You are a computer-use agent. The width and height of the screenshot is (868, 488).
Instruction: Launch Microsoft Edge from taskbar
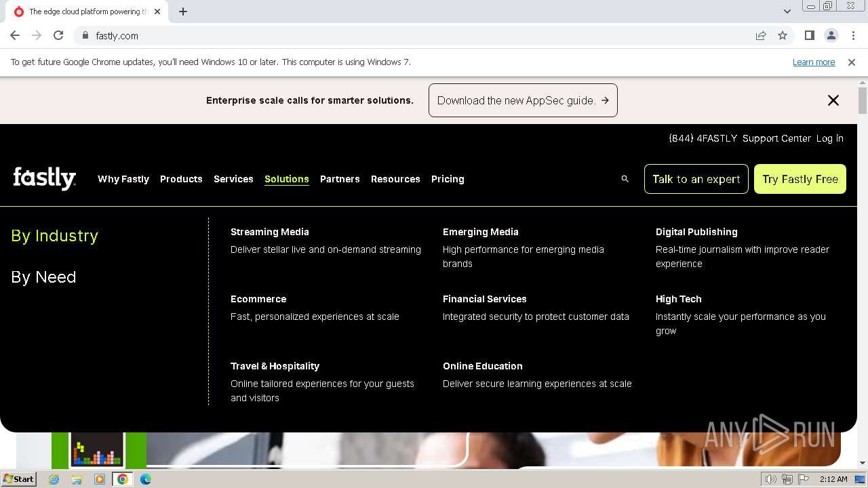[146, 479]
